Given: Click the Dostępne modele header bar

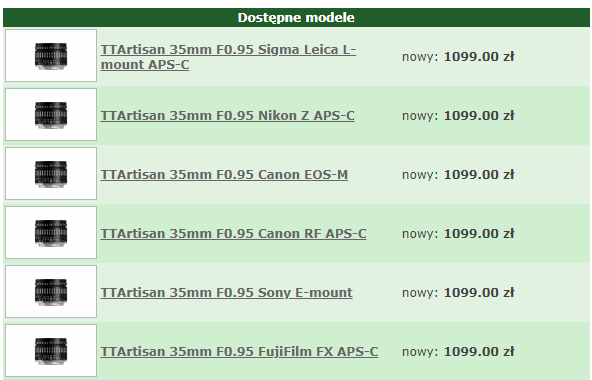Looking at the screenshot, I should [296, 17].
